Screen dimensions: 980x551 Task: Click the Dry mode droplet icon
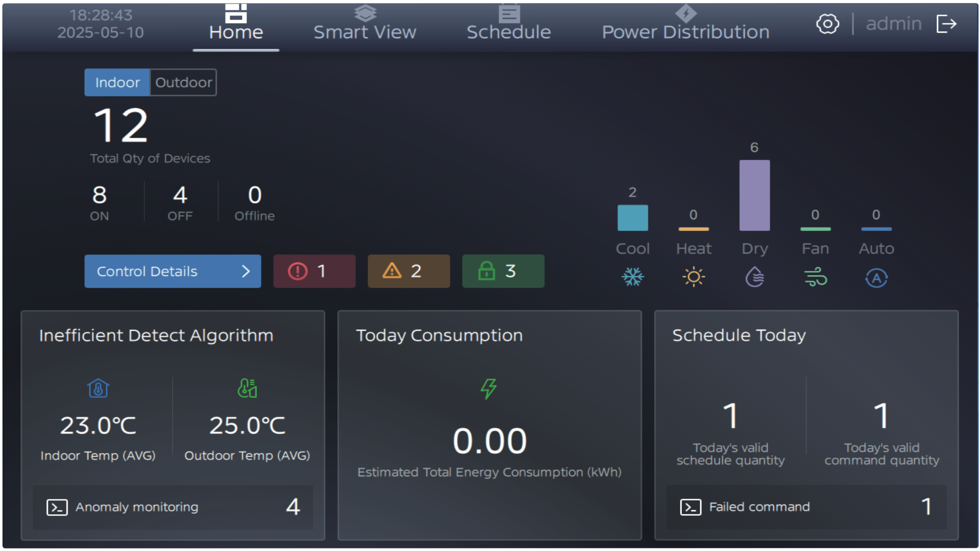(754, 277)
